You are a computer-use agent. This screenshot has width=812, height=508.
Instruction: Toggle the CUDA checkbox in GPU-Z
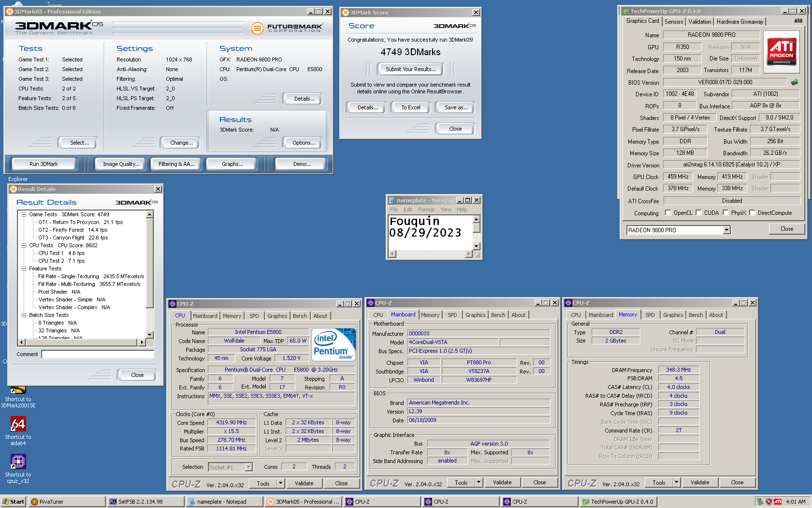tap(698, 213)
